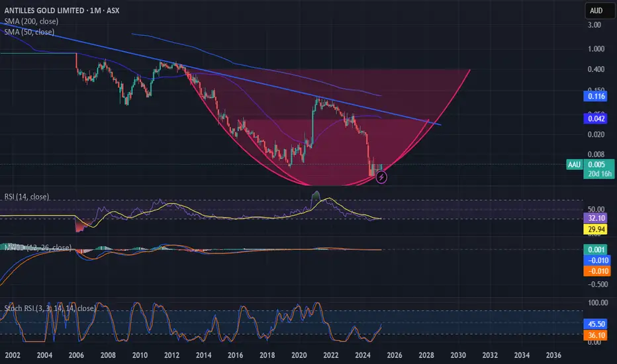Viewport: 617px width, 364px height.
Task: Click the 2012 label on time axis
Action: coord(171,355)
